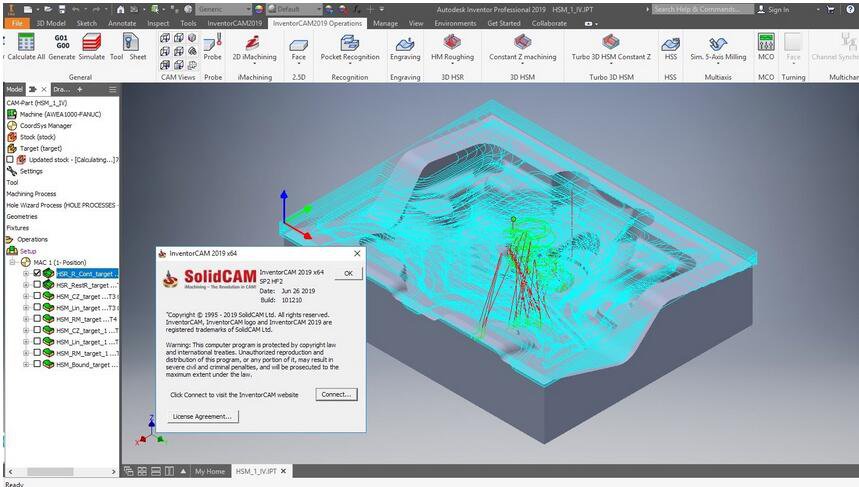The width and height of the screenshot is (859, 487).
Task: Click Turbo 3D HSM Constant Z icon
Action: [611, 42]
